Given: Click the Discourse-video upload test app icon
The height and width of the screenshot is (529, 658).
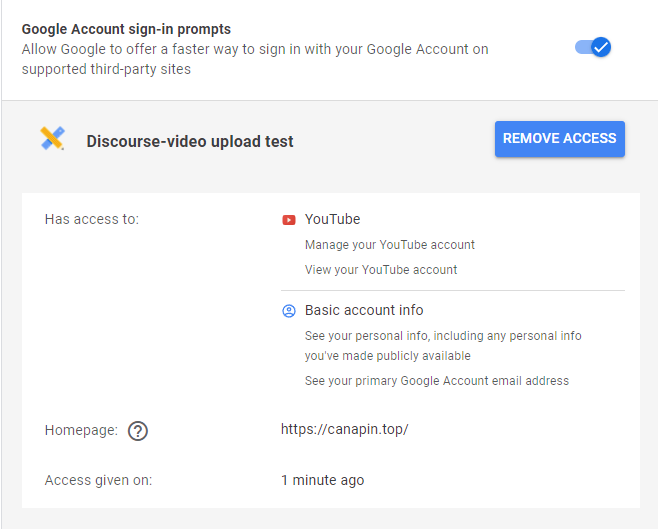Looking at the screenshot, I should pyautogui.click(x=52, y=138).
